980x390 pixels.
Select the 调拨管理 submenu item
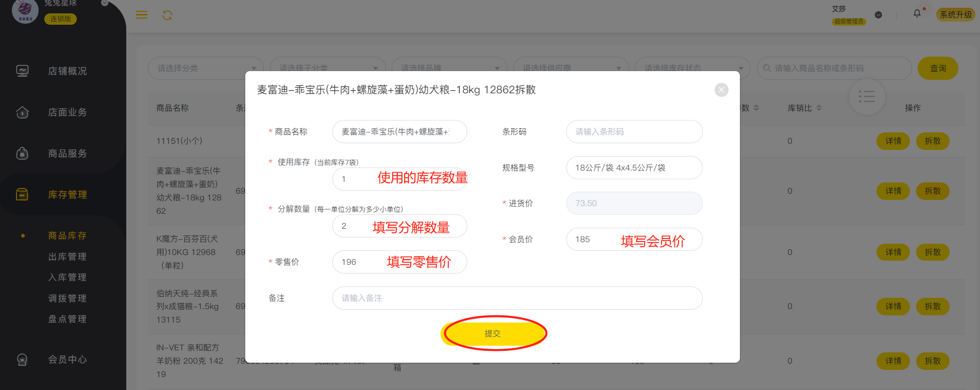[67, 298]
